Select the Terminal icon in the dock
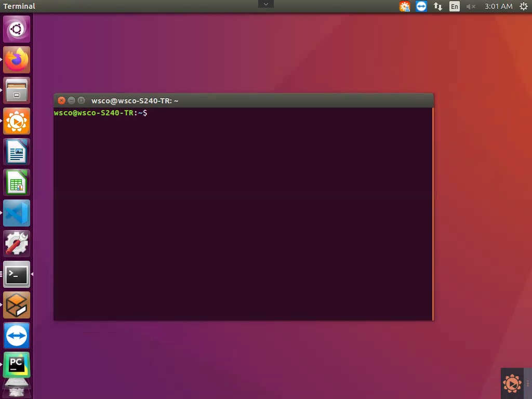Image resolution: width=532 pixels, height=399 pixels. pyautogui.click(x=17, y=274)
